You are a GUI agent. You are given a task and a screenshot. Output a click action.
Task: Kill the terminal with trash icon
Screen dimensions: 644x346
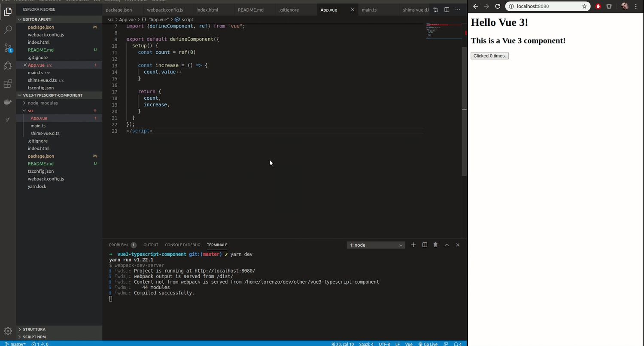(x=435, y=245)
